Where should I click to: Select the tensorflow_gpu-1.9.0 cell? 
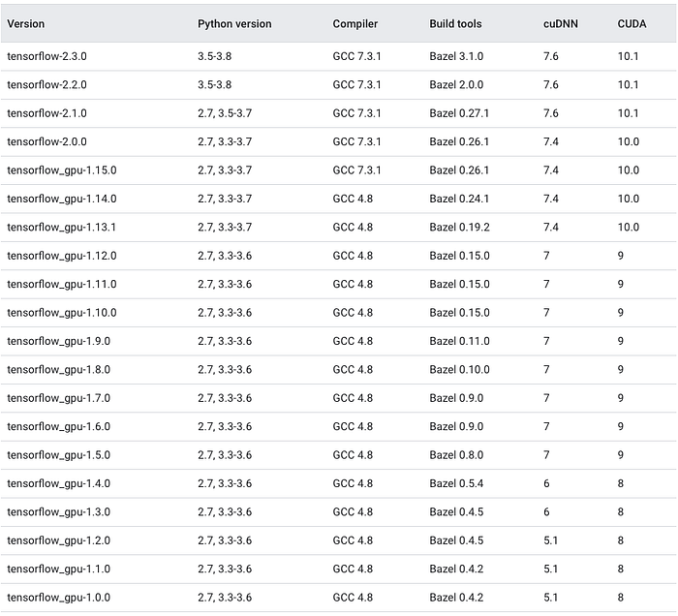point(59,342)
